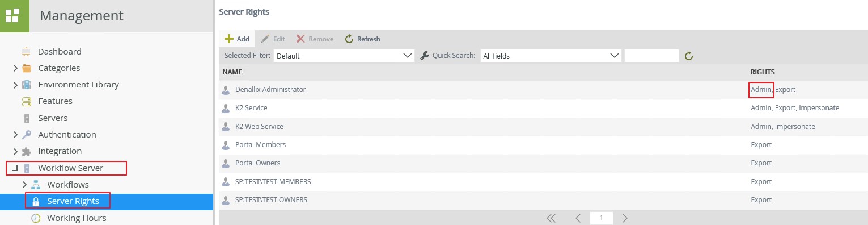Click user icon beside Denallix Administrator
Image resolution: width=868 pixels, height=225 pixels.
[226, 90]
